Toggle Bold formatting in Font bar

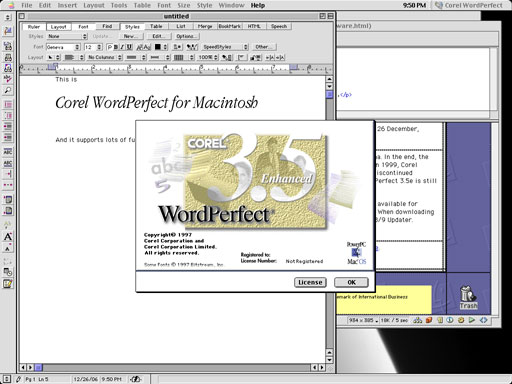(x=116, y=47)
